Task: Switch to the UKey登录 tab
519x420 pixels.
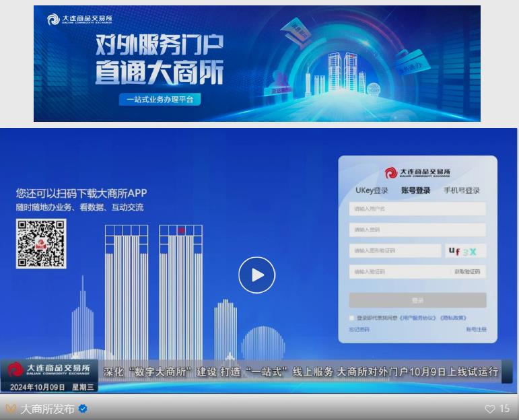Action: tap(372, 190)
